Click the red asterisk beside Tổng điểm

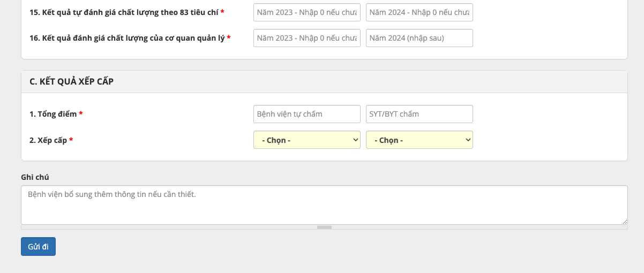point(81,114)
